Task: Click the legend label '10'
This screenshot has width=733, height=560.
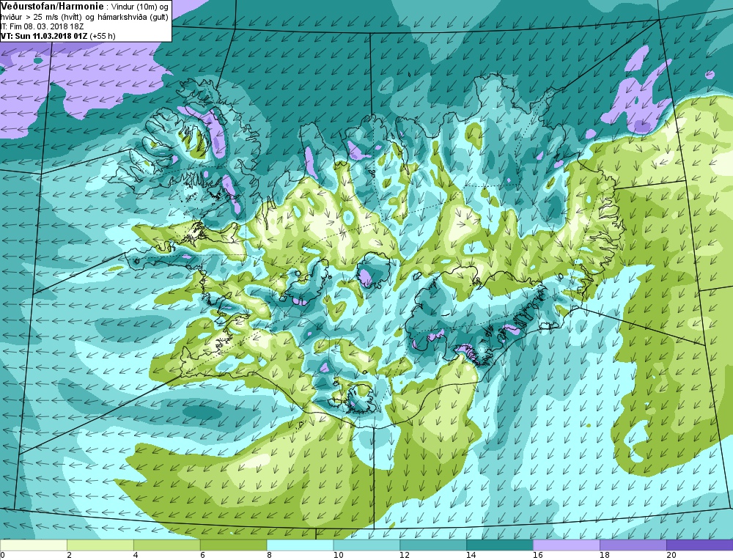Action: 338,556
